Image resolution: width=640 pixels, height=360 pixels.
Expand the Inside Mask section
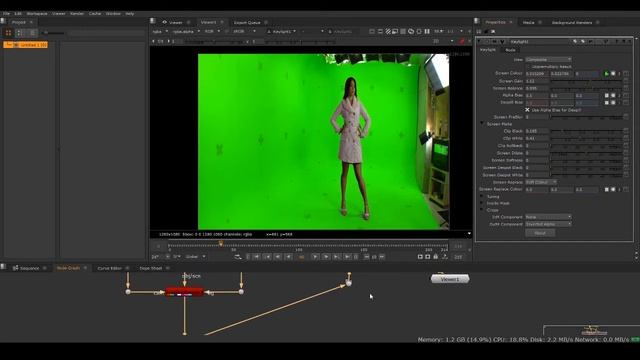point(482,203)
